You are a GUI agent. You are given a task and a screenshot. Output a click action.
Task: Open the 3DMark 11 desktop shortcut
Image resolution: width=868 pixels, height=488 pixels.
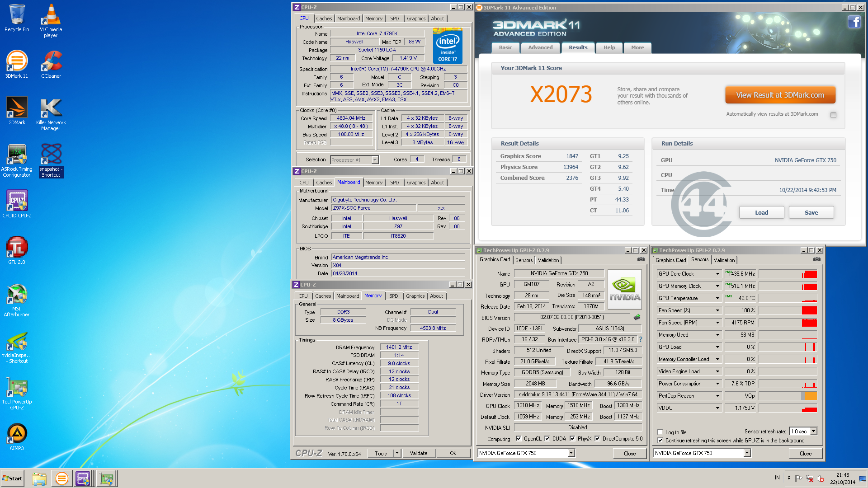(x=17, y=64)
